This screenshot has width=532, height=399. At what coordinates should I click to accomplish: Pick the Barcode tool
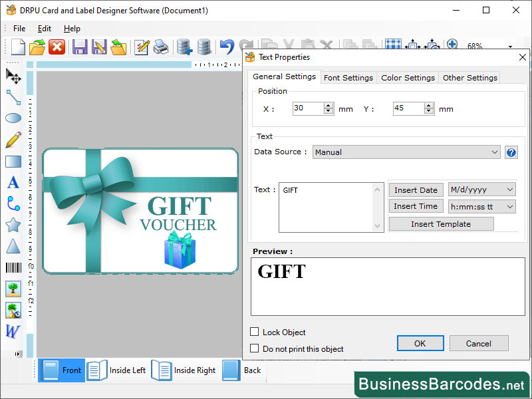coord(13,267)
